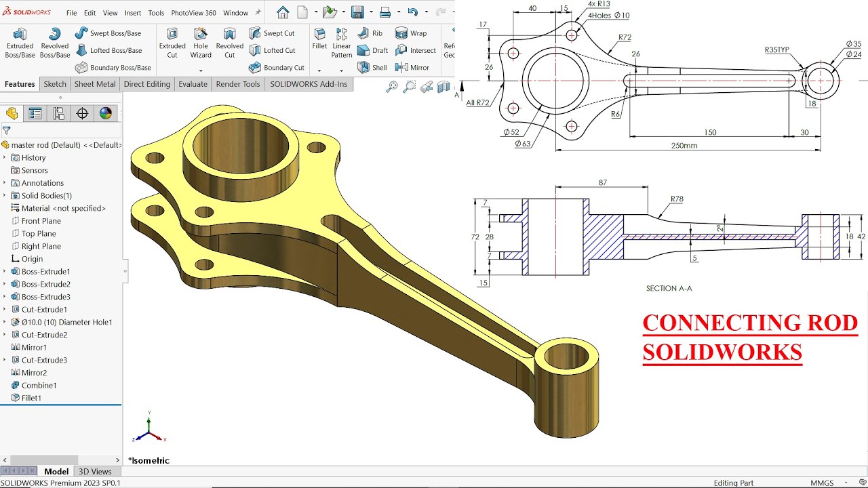Image resolution: width=868 pixels, height=488 pixels.
Task: Pick the Lofted Cut tool
Action: pos(271,50)
